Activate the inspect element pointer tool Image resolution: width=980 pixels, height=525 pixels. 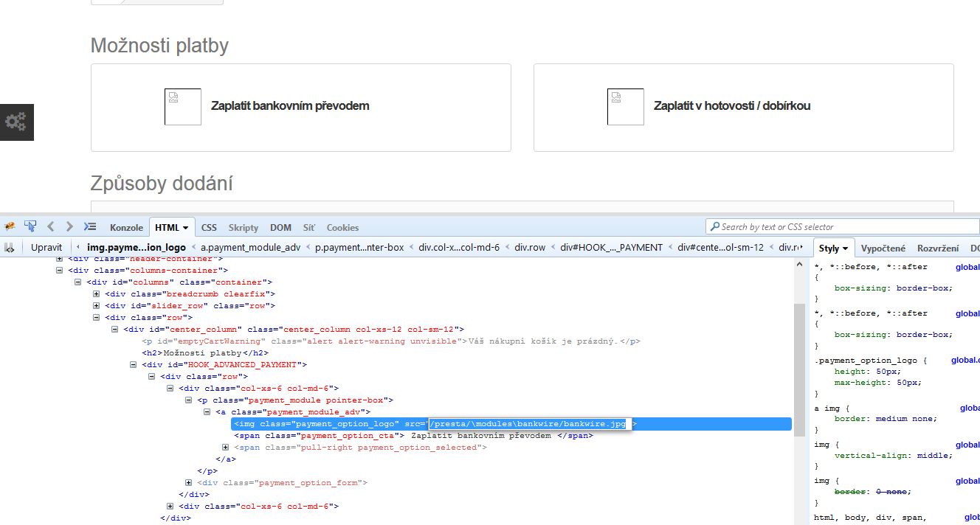30,226
